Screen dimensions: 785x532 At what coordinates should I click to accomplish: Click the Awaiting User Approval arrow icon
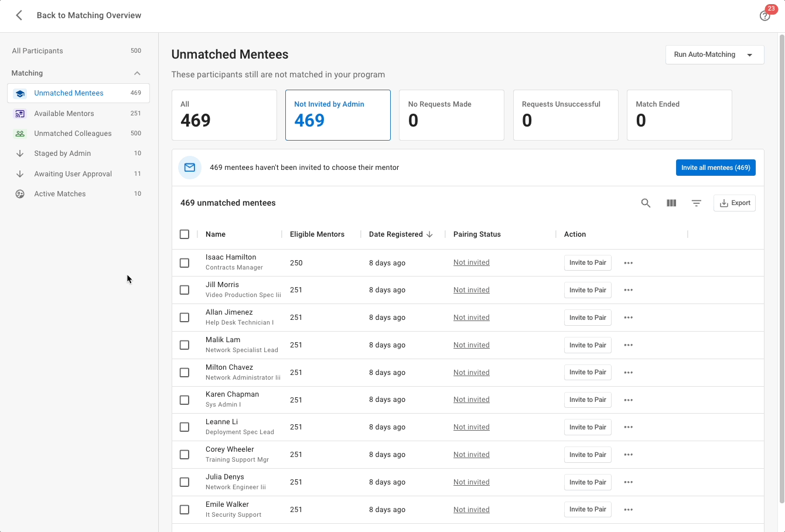click(x=20, y=174)
